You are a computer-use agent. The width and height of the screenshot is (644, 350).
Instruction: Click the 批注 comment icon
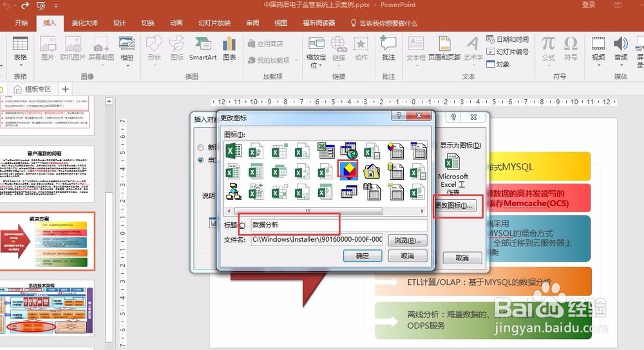(388, 48)
